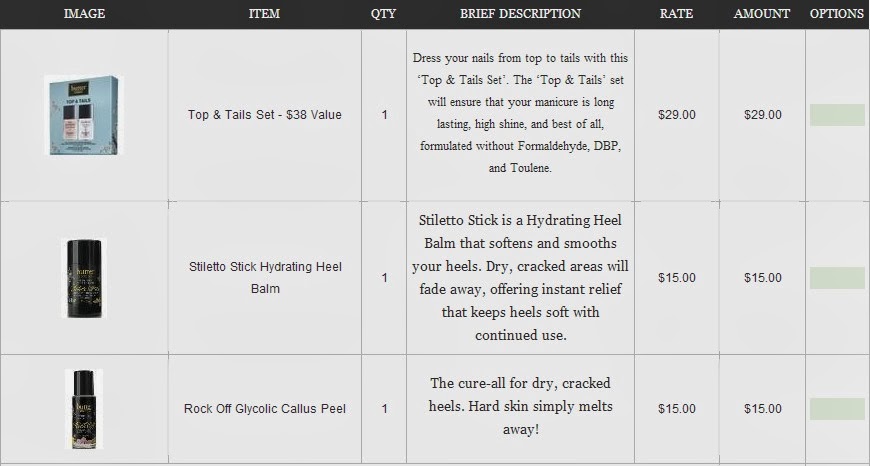Click the OPTIONS column header
The width and height of the screenshot is (870, 466).
[x=837, y=14]
